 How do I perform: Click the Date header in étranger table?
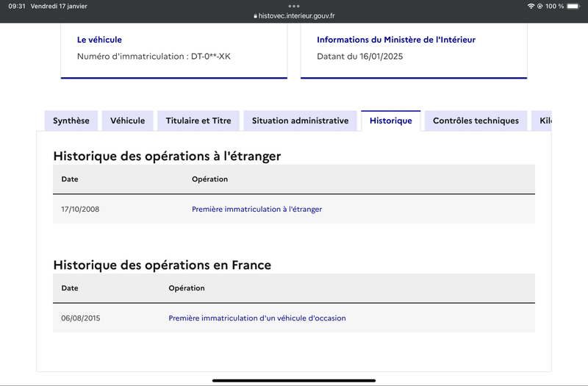[70, 179]
